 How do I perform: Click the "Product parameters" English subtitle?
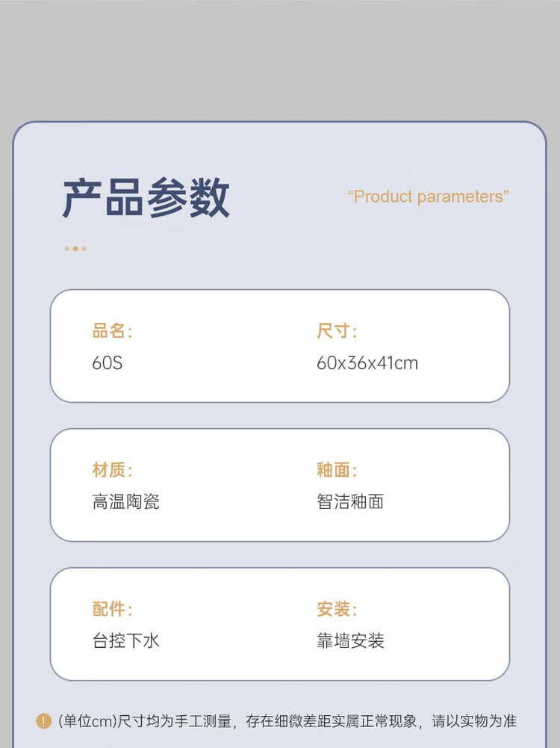(x=428, y=197)
